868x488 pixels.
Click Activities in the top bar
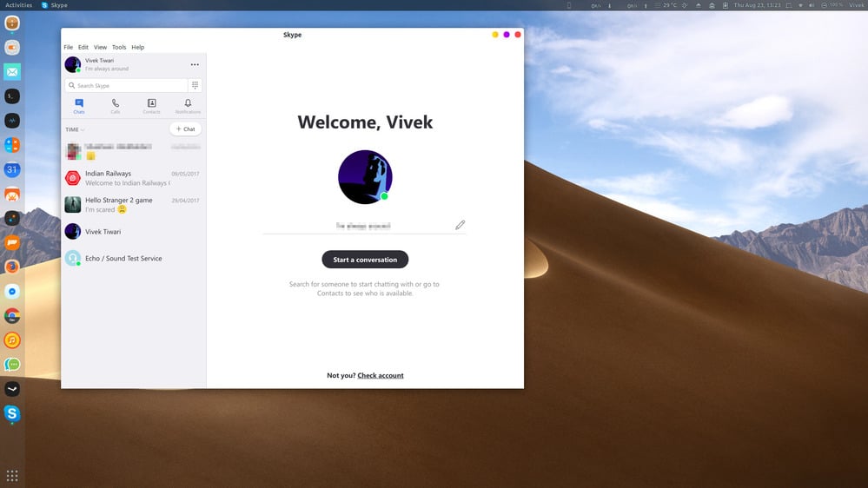tap(18, 5)
